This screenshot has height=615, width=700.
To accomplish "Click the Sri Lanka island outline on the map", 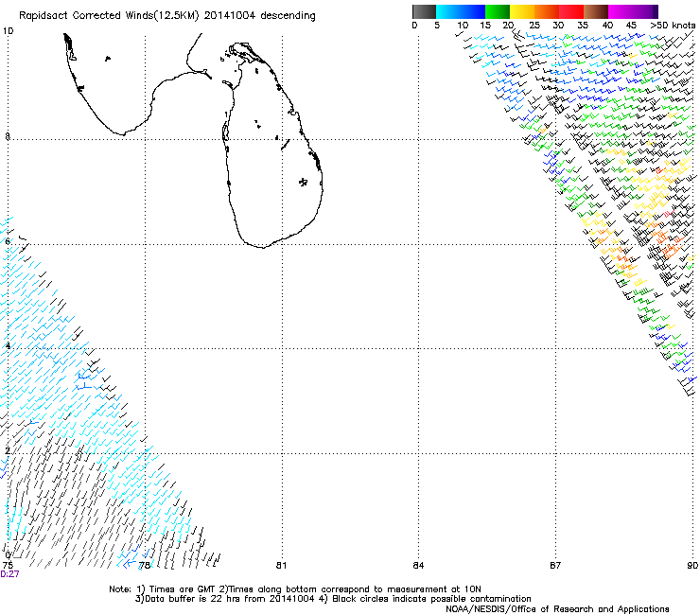I will [273, 144].
